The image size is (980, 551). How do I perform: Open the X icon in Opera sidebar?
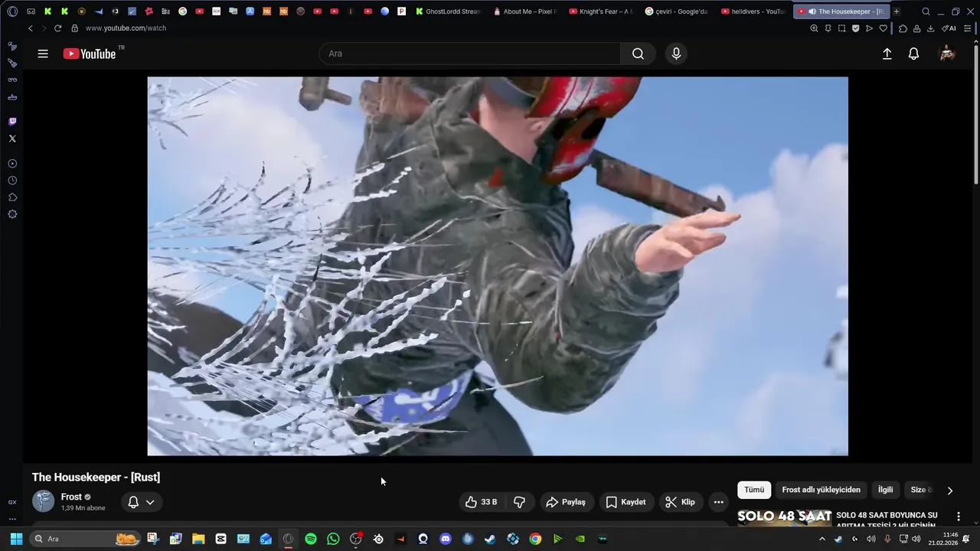click(x=12, y=139)
